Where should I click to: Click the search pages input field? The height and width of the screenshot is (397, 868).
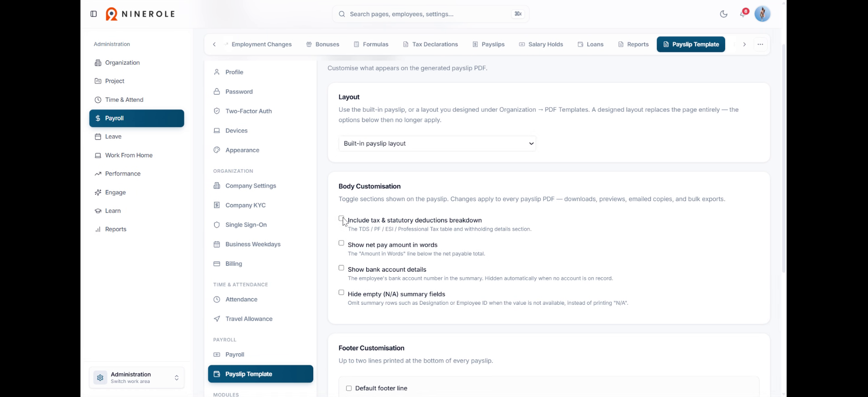pyautogui.click(x=430, y=14)
